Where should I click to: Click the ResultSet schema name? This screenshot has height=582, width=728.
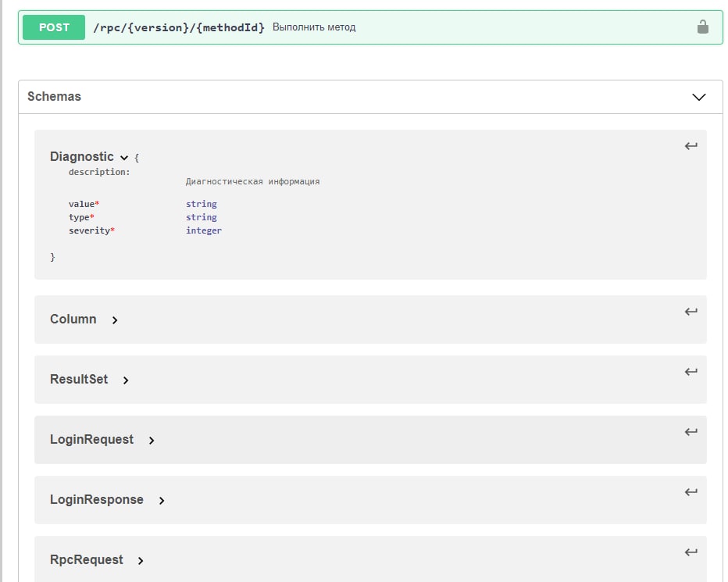tap(79, 379)
